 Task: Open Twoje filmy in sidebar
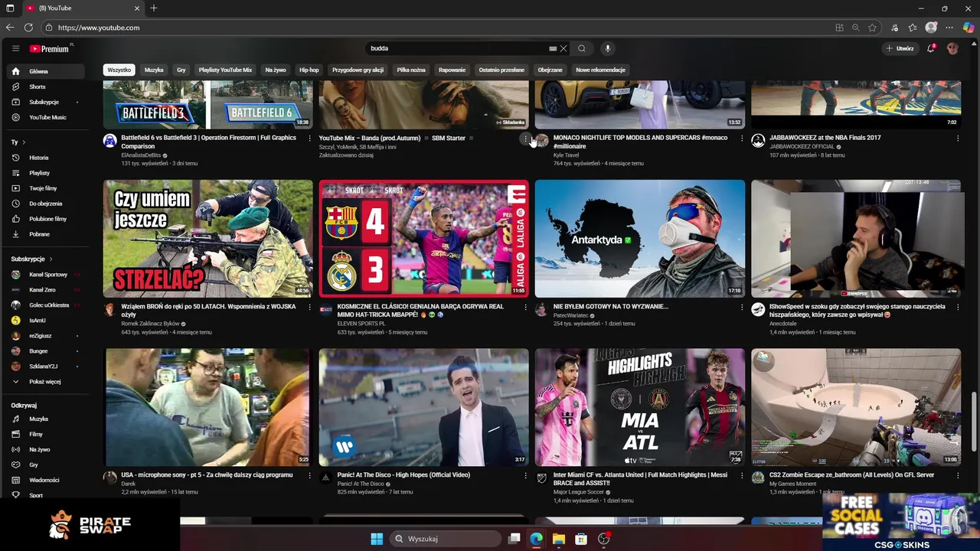click(47, 188)
